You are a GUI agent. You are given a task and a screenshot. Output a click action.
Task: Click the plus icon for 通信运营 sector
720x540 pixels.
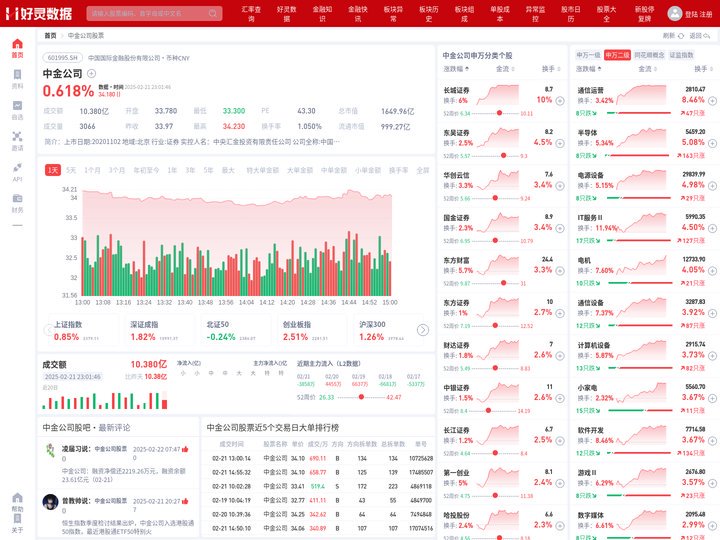[712, 101]
